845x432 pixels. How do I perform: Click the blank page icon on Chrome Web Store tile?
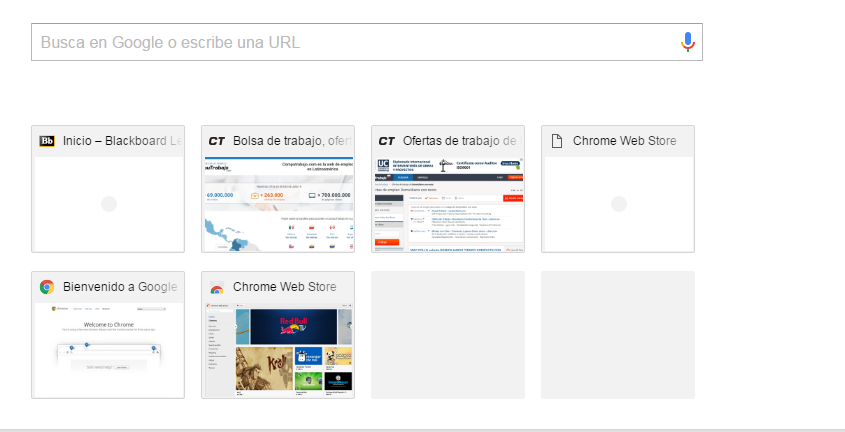click(556, 141)
